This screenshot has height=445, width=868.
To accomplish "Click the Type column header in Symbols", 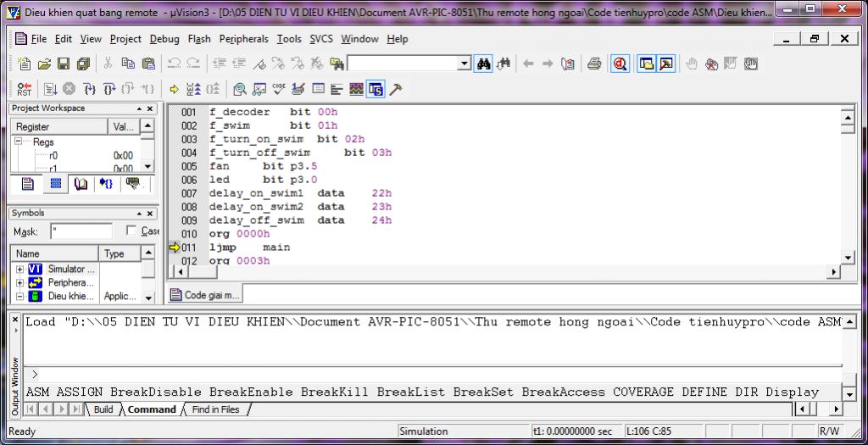I will (x=120, y=253).
